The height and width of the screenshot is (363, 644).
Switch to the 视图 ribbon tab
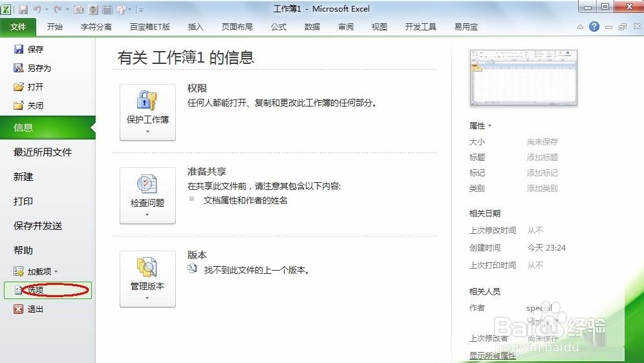click(379, 27)
